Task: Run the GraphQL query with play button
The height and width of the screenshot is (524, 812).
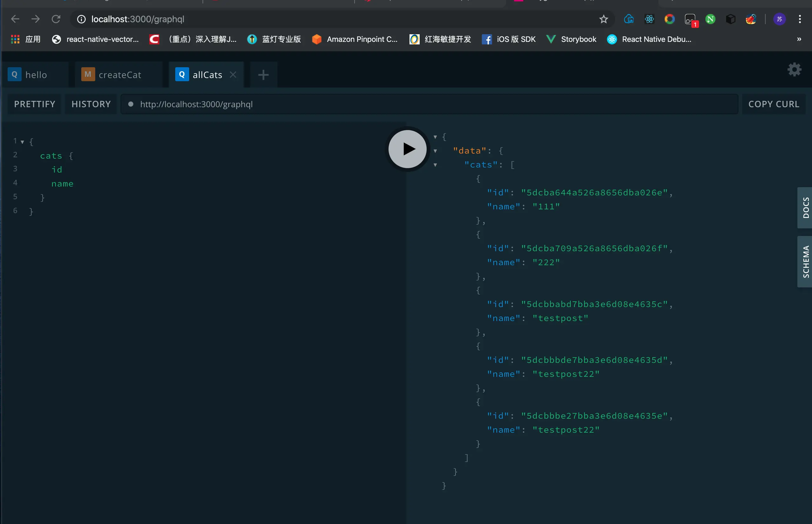Action: coord(408,149)
